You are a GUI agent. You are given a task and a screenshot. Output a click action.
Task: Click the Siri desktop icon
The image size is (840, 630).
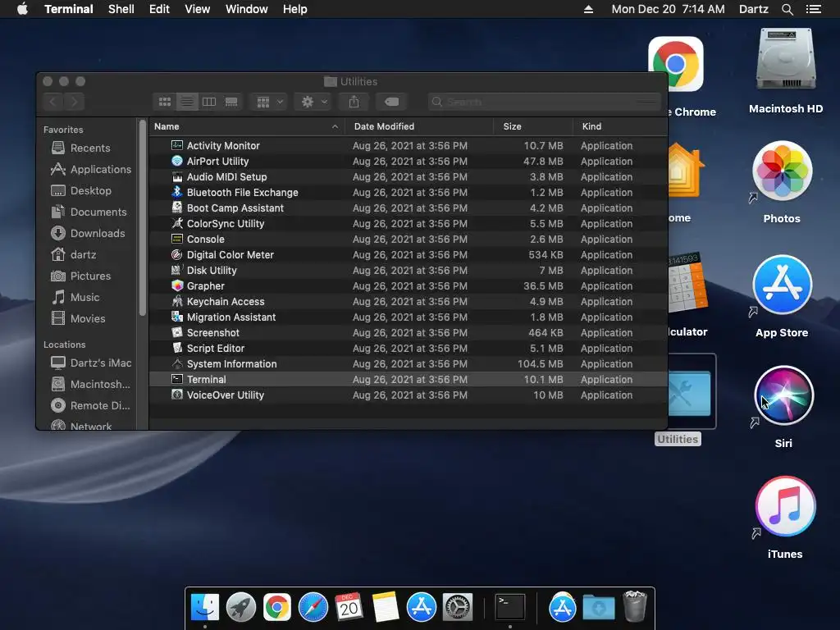pyautogui.click(x=783, y=396)
